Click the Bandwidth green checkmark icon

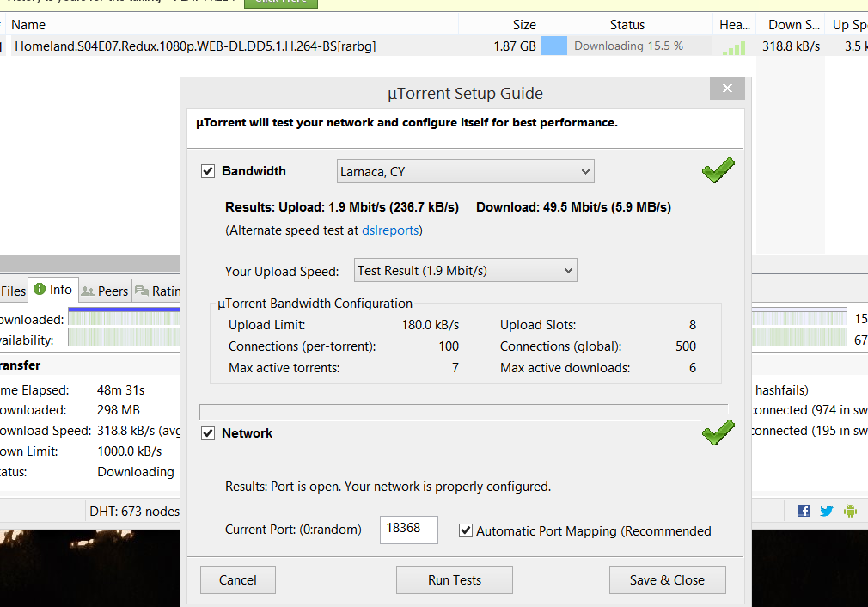point(718,170)
